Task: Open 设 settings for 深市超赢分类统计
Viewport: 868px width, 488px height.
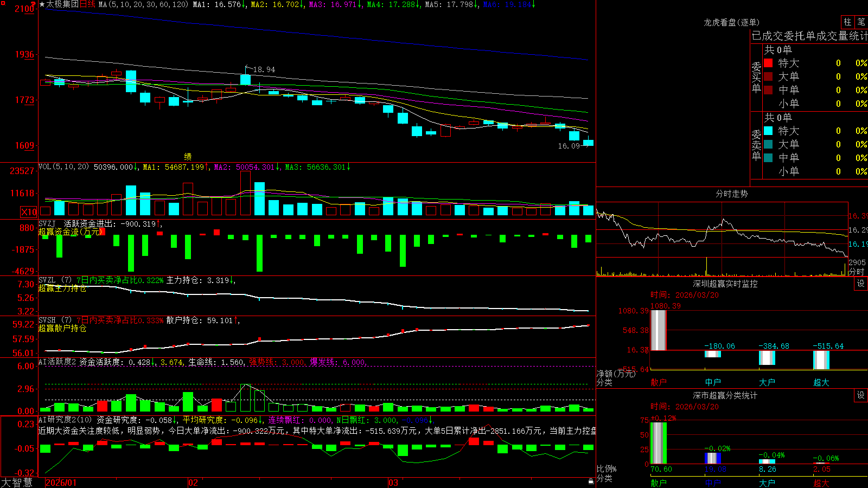Action: (861, 395)
